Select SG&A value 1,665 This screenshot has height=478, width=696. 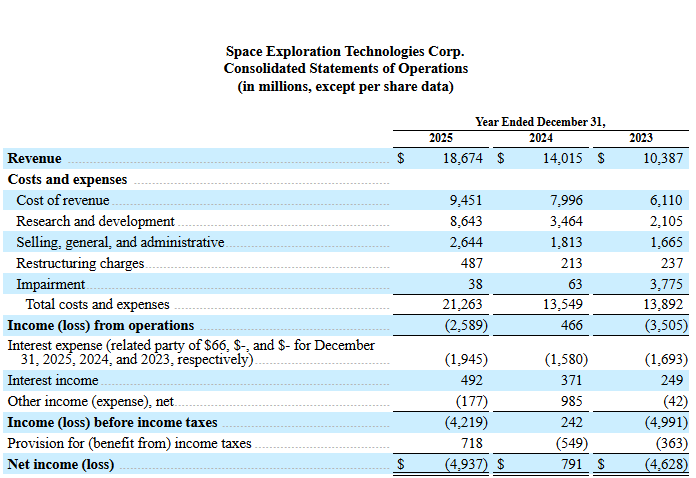666,242
